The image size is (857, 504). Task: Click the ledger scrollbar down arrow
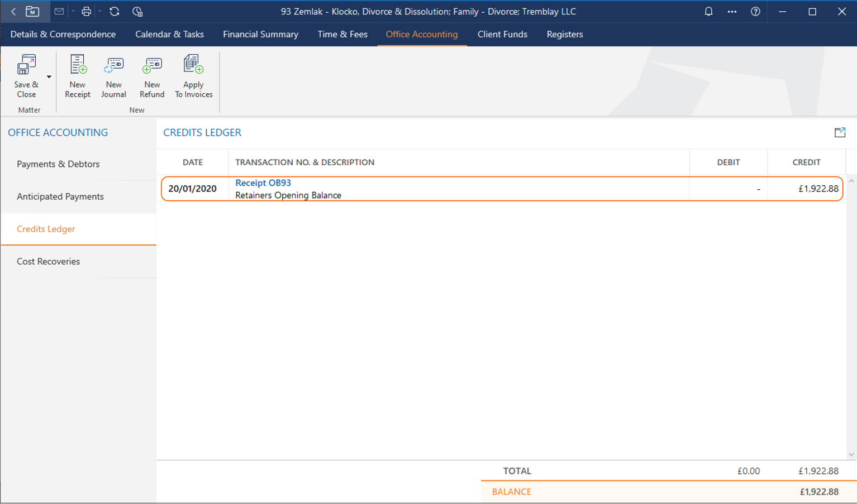point(851,454)
